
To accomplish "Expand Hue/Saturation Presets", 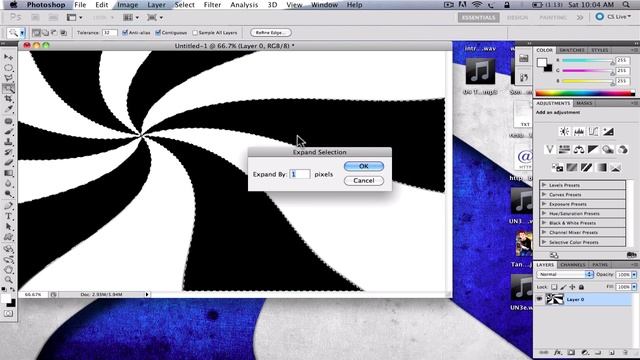I will (544, 213).
